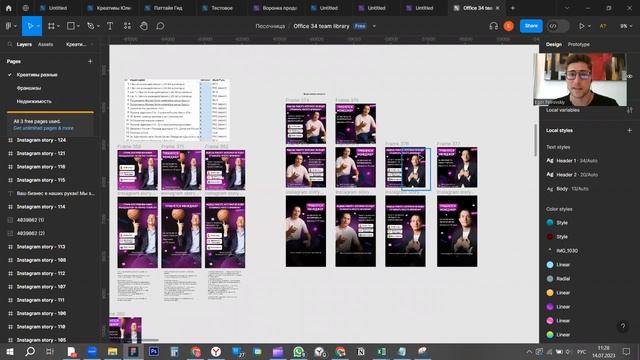
Task: Open Windows Start menu
Action: [9, 351]
